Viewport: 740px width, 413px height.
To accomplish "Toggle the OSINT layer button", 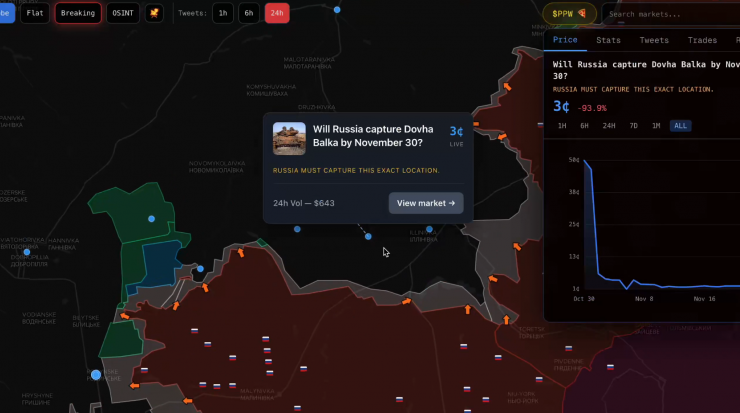I will coord(124,13).
